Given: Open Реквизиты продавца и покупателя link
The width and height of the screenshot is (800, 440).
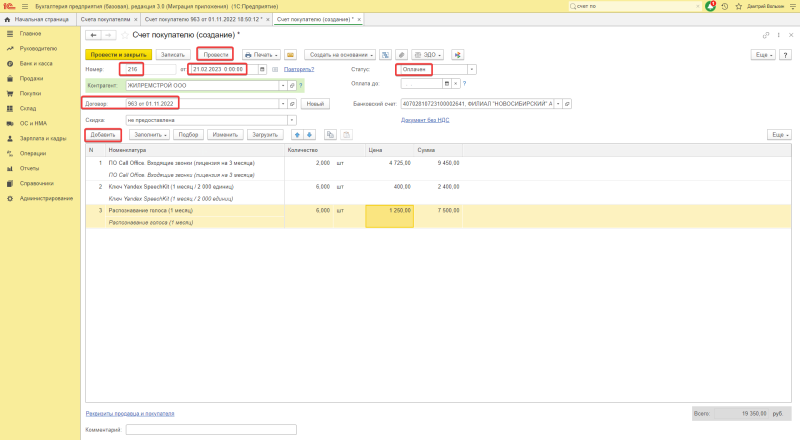Looking at the screenshot, I should click(130, 413).
